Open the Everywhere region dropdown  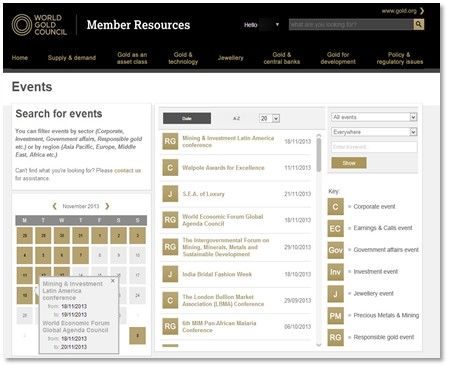coord(374,132)
